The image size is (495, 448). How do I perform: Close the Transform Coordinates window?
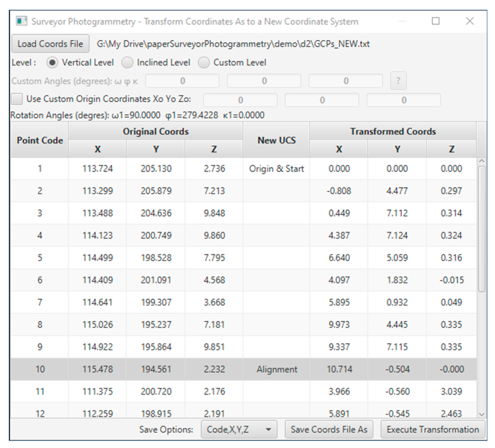469,21
